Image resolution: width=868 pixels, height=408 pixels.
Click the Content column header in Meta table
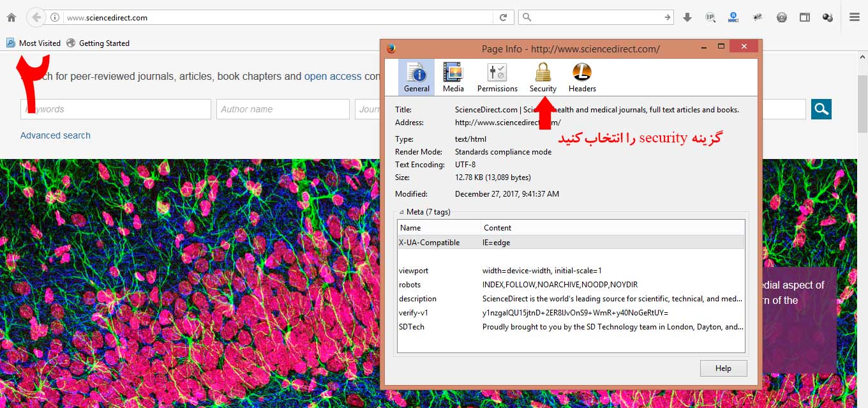pos(613,227)
